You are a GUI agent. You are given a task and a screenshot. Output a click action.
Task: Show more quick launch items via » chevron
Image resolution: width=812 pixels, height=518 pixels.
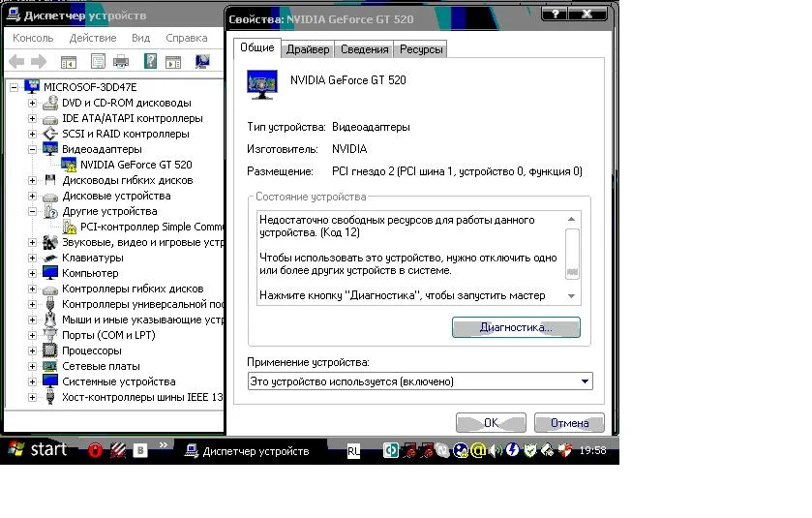click(x=164, y=444)
